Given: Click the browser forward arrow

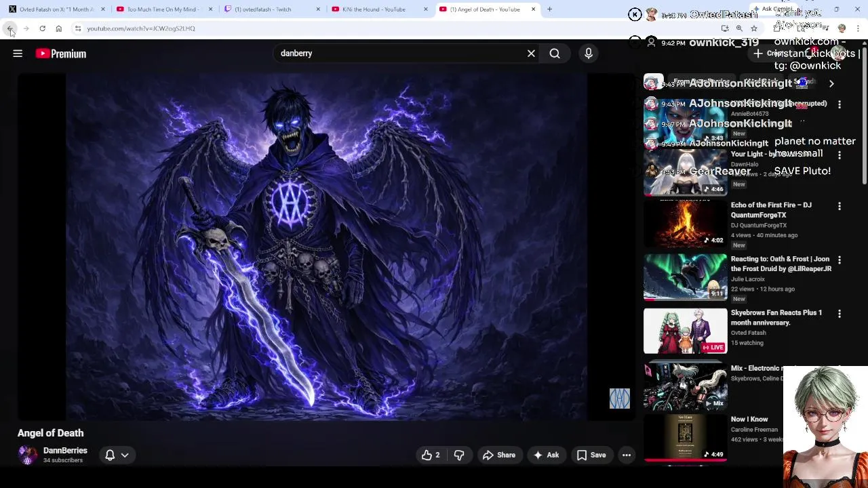Looking at the screenshot, I should pyautogui.click(x=26, y=28).
